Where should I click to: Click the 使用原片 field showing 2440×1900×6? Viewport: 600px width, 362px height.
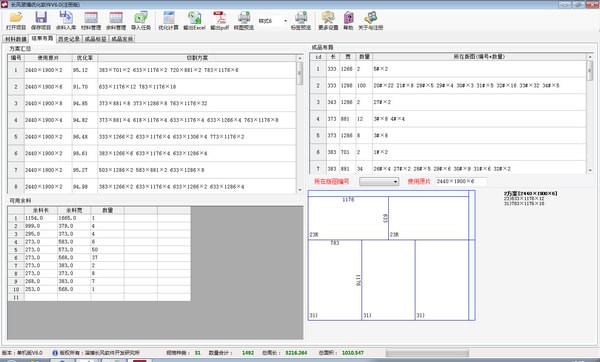coord(461,181)
